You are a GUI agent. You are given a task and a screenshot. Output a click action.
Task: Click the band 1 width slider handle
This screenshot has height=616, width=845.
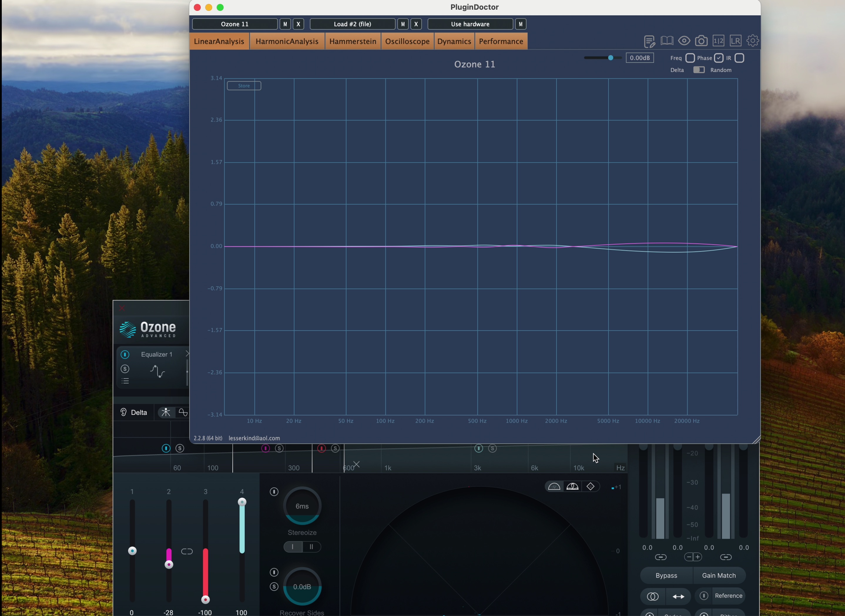[x=133, y=551]
